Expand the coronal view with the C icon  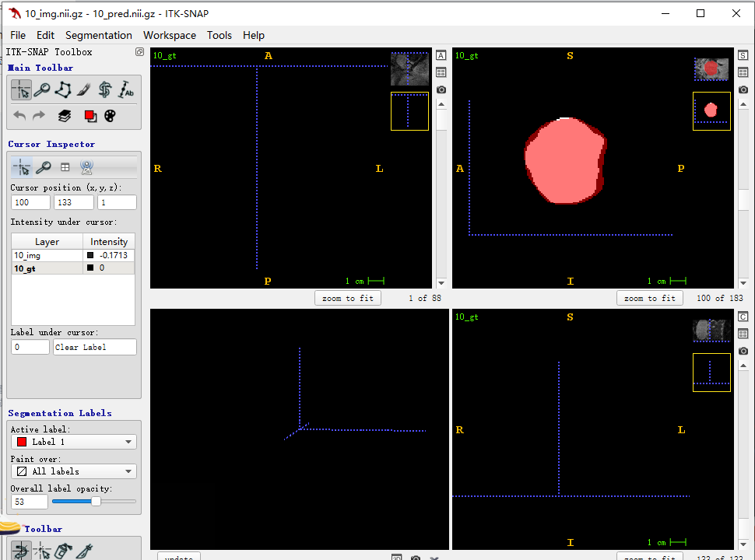743,317
